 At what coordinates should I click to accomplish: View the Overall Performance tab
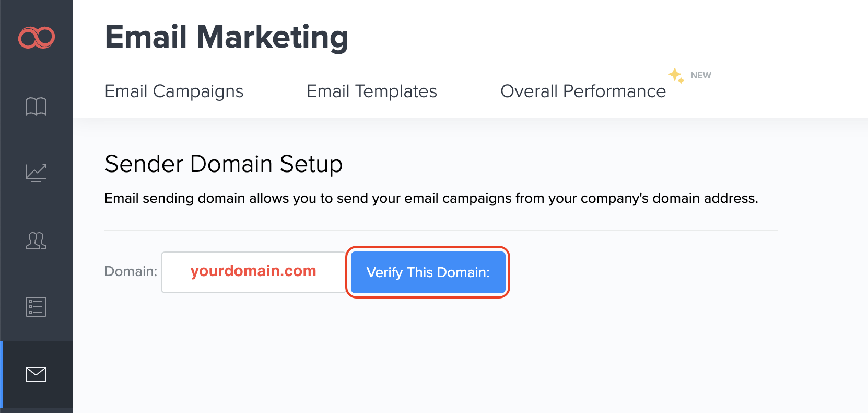click(583, 91)
